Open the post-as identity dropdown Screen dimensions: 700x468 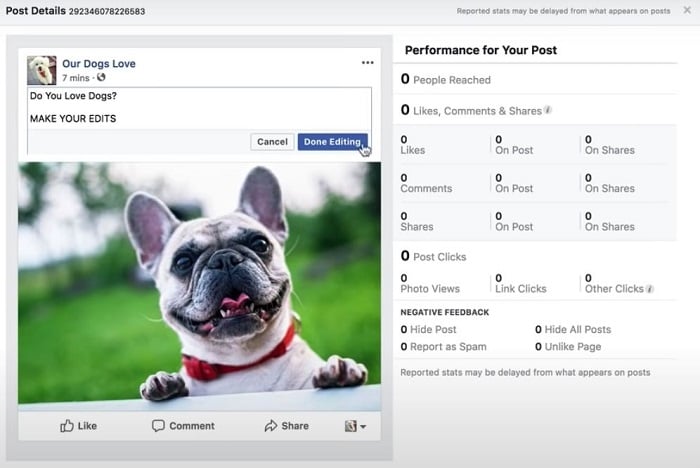[x=355, y=426]
